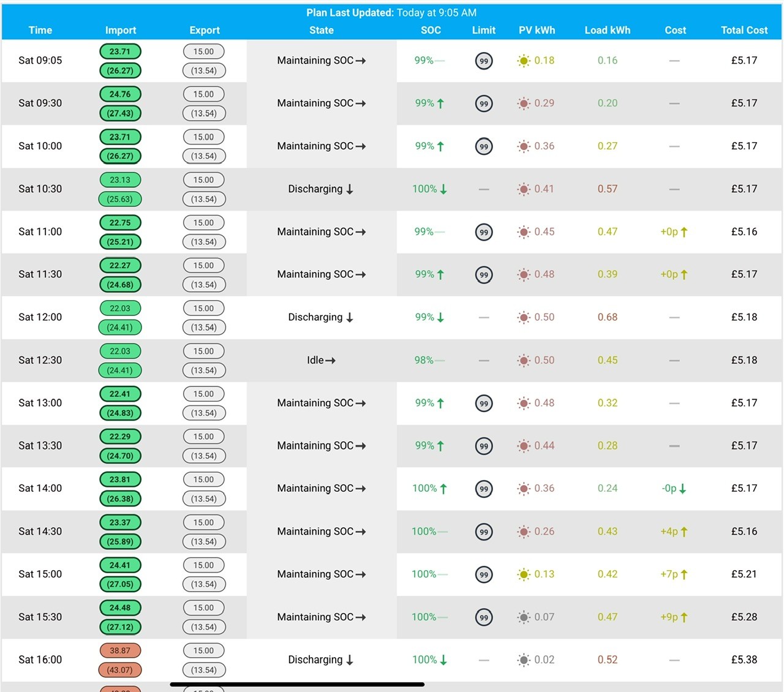784x692 pixels.
Task: Select the Total Cost column header
Action: (x=744, y=30)
